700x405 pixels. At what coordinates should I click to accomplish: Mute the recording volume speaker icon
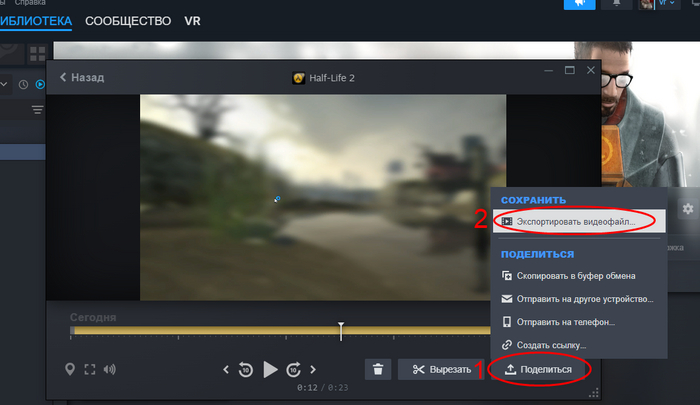[x=109, y=369]
